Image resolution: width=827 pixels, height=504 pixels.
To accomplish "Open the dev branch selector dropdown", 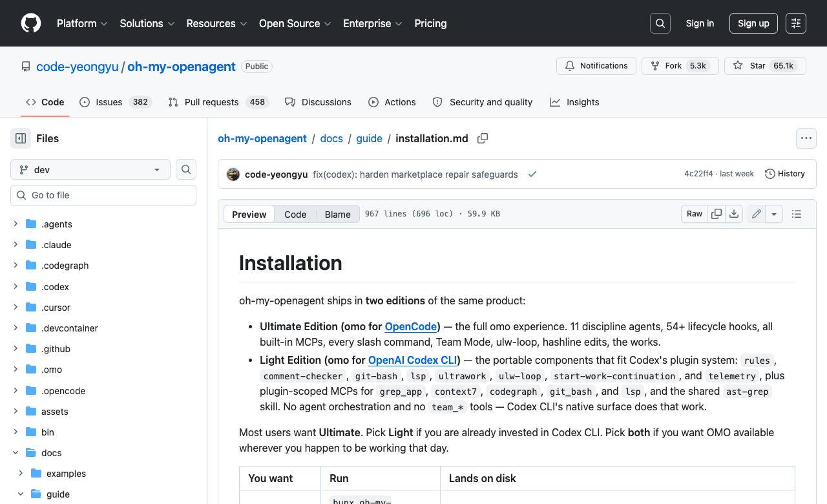I will [x=90, y=169].
